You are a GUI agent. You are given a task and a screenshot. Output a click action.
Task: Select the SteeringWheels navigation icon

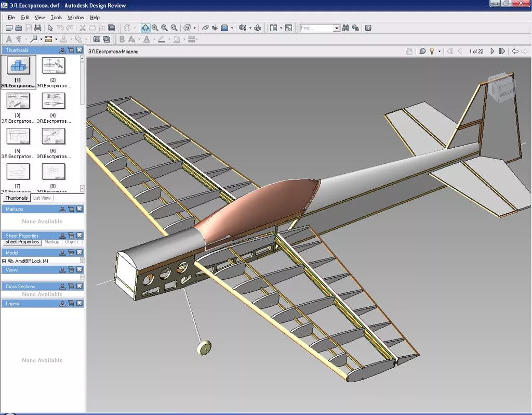[187, 28]
